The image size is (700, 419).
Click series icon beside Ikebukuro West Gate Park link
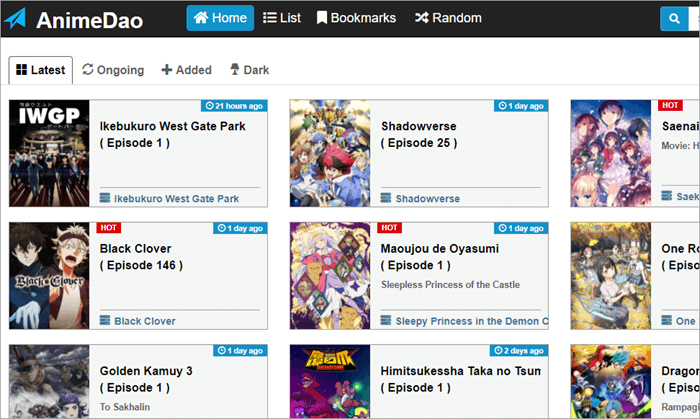pyautogui.click(x=105, y=199)
